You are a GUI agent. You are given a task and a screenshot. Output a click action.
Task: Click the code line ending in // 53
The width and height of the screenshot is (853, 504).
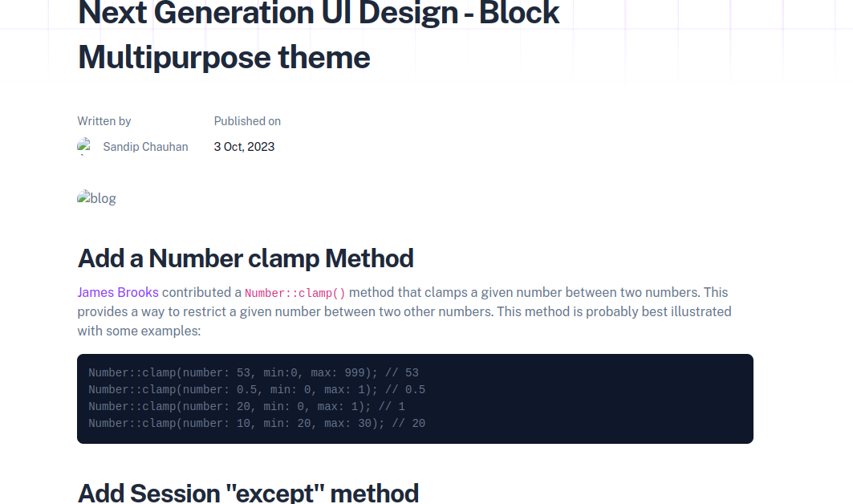click(x=254, y=373)
